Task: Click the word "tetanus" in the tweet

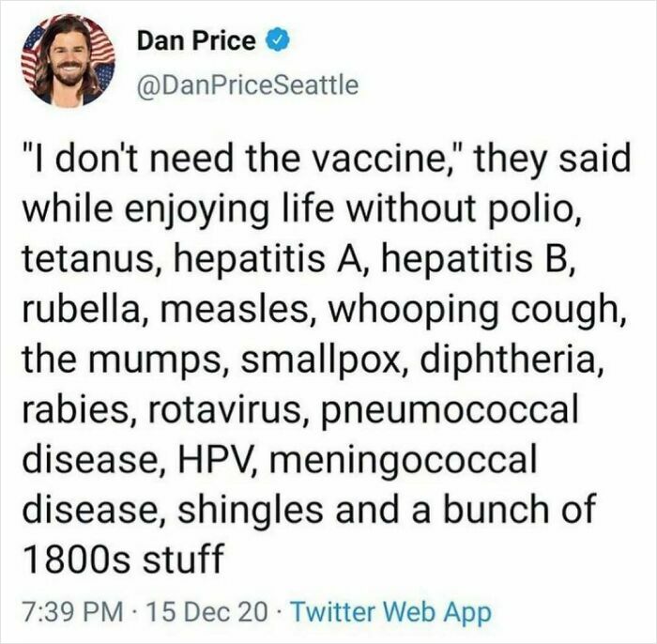Action: [87, 258]
